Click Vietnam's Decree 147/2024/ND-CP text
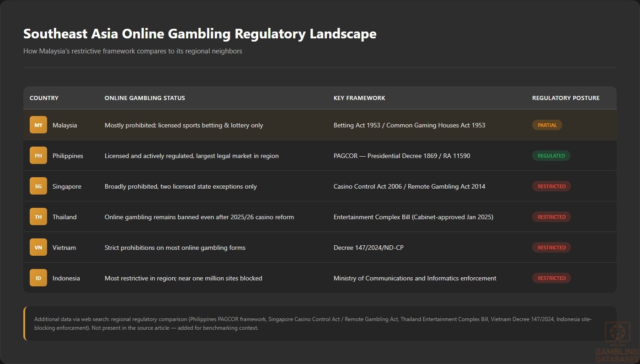The height and width of the screenshot is (364, 640). click(368, 248)
